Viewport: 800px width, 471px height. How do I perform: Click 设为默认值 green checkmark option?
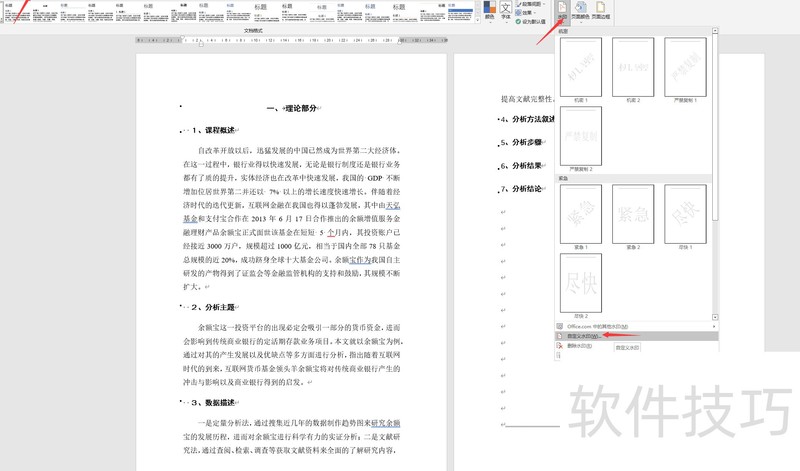[x=532, y=20]
